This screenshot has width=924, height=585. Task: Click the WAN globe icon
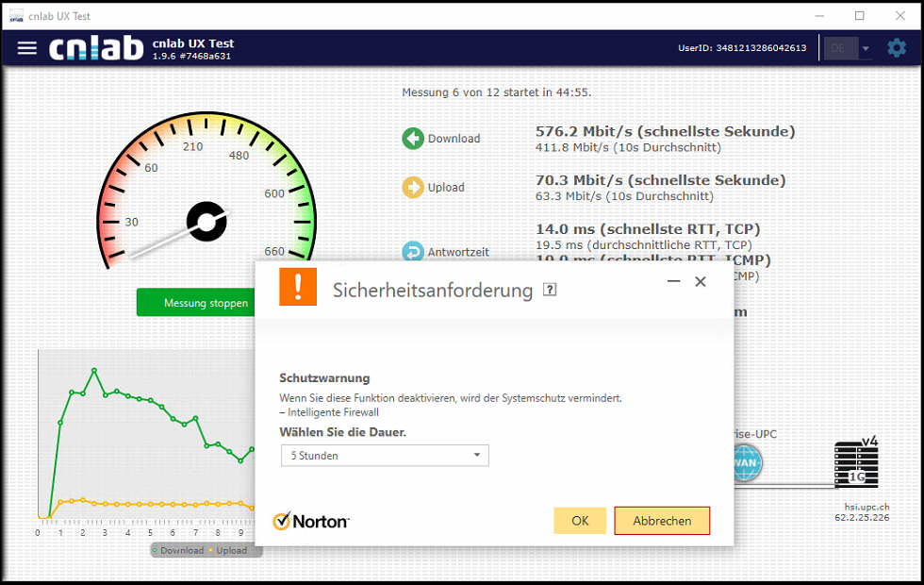click(x=747, y=463)
